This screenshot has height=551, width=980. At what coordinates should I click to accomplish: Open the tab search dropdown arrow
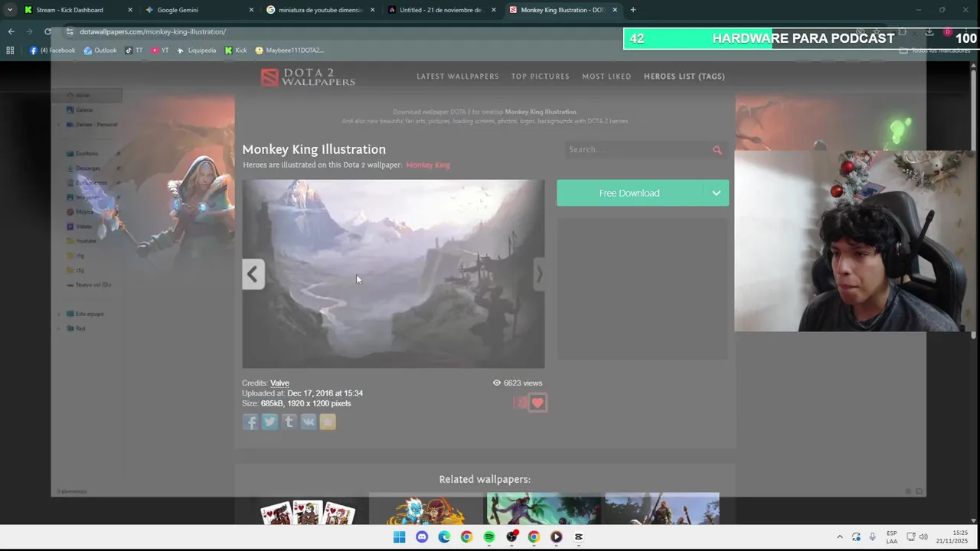(10, 10)
